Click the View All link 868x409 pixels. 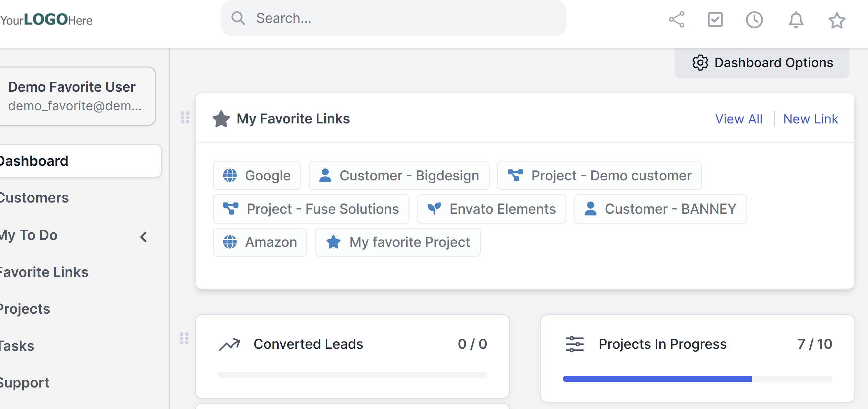738,119
